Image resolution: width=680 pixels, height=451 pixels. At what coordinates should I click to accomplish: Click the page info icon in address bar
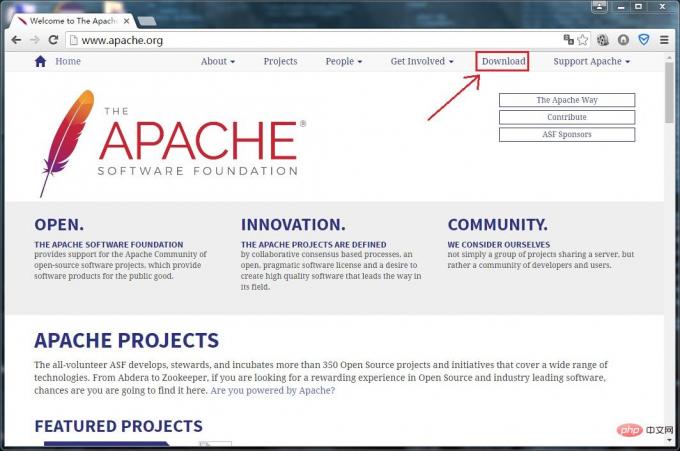tap(74, 40)
